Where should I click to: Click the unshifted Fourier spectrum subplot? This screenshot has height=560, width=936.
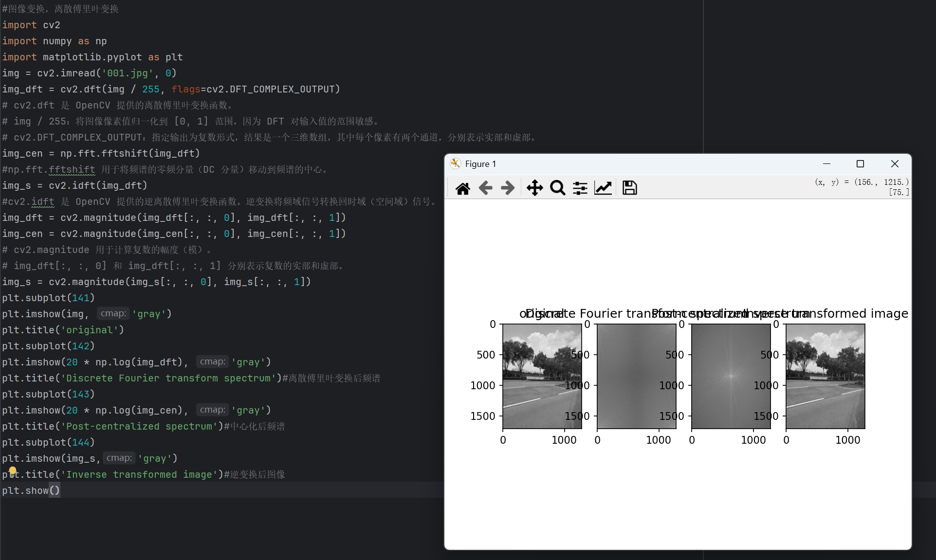click(636, 376)
